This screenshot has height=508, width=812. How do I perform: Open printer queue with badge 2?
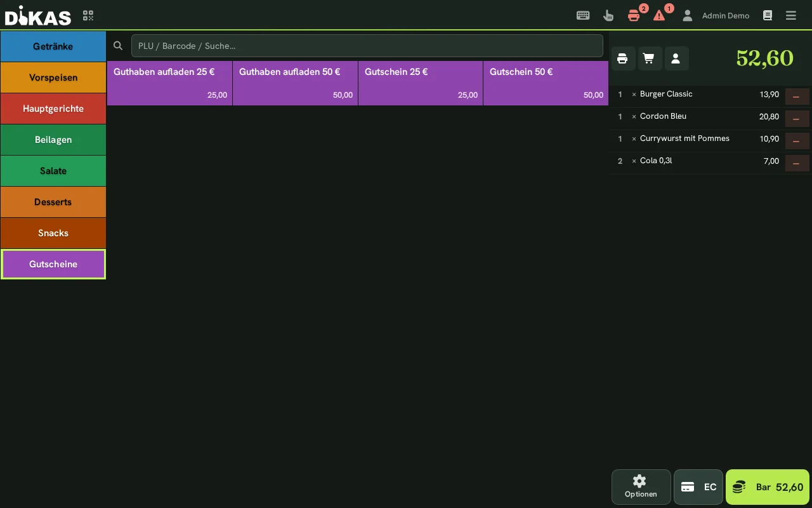634,15
